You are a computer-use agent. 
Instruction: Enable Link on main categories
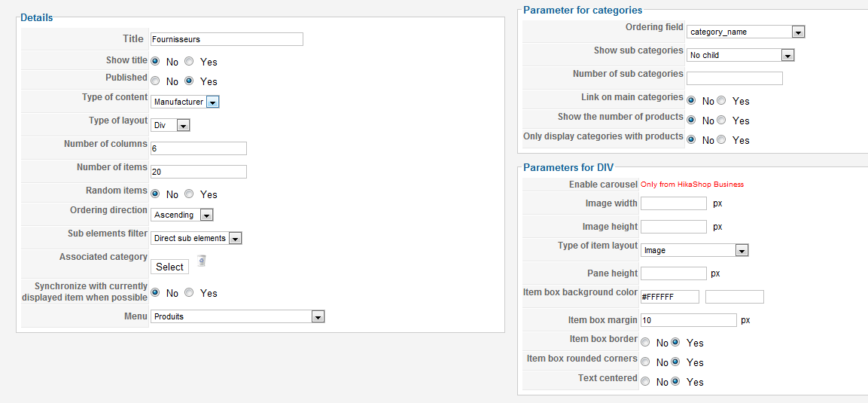(x=720, y=101)
